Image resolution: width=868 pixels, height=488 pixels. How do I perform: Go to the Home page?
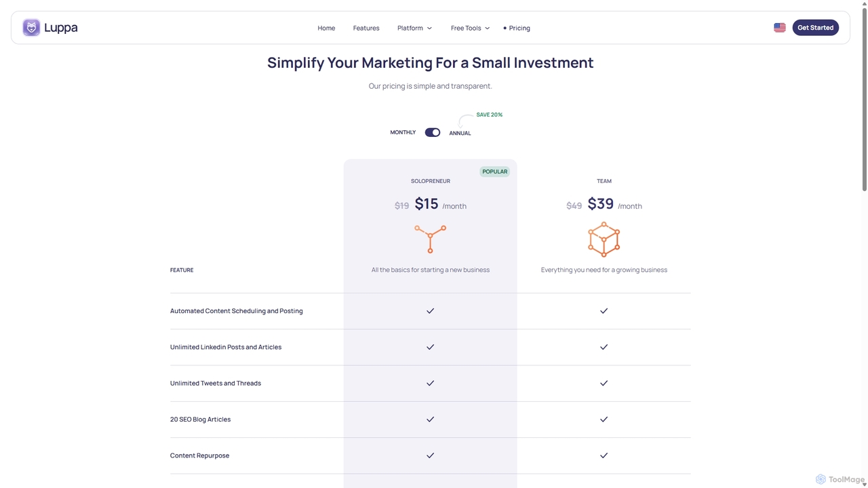[326, 28]
